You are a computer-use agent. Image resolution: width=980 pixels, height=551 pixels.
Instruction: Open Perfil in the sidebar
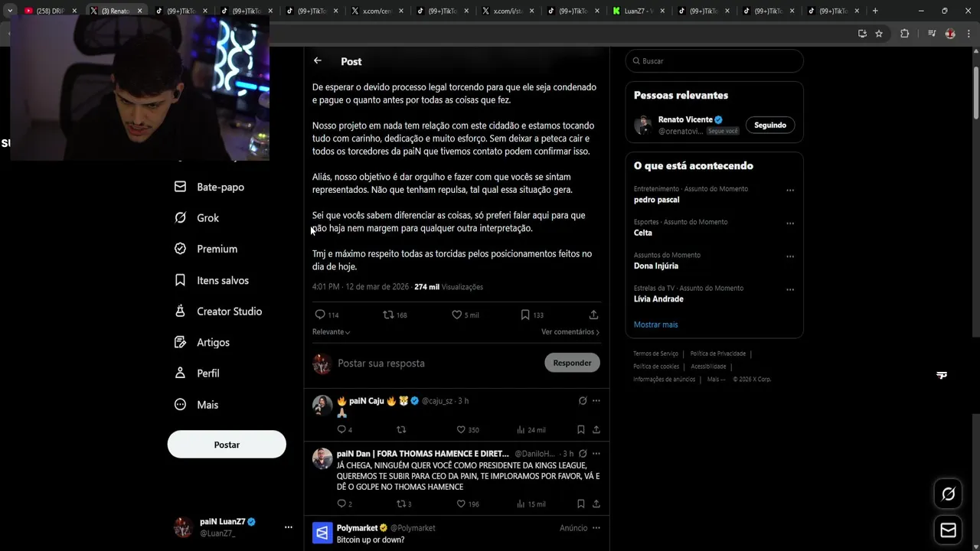click(198, 373)
